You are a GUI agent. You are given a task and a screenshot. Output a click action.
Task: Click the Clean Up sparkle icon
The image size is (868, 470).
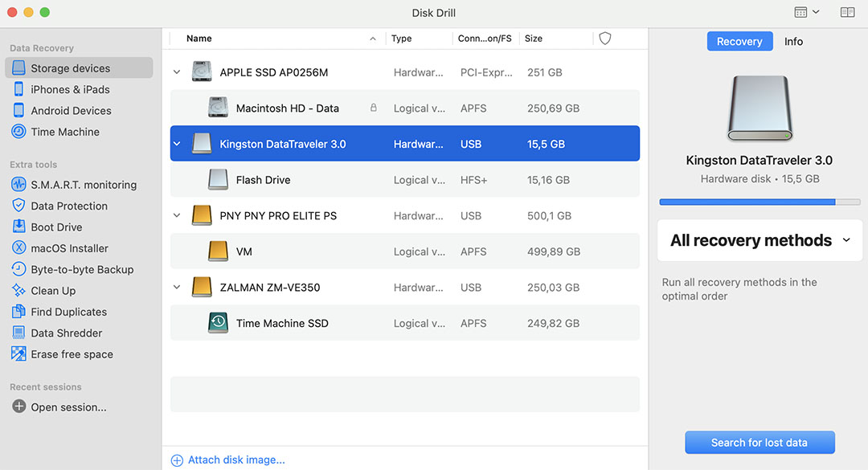tap(18, 290)
